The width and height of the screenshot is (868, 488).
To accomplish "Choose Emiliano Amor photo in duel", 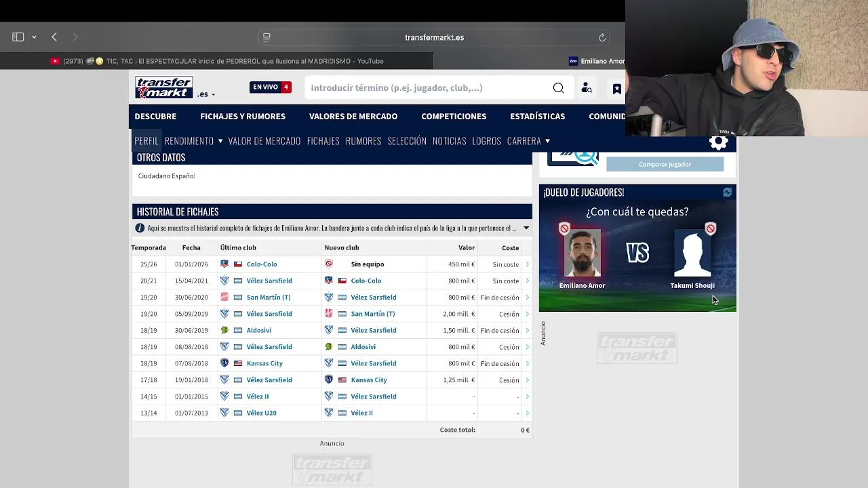I will coord(582,253).
